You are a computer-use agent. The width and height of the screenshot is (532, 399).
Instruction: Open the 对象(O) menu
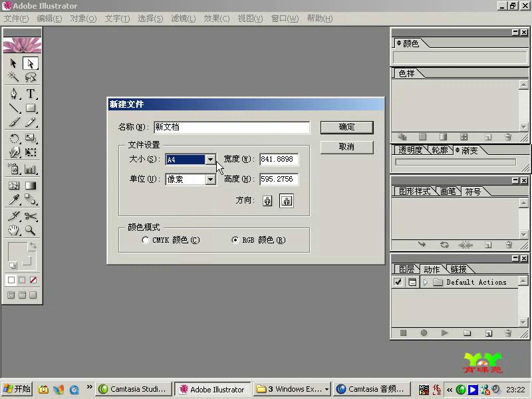pyautogui.click(x=83, y=19)
